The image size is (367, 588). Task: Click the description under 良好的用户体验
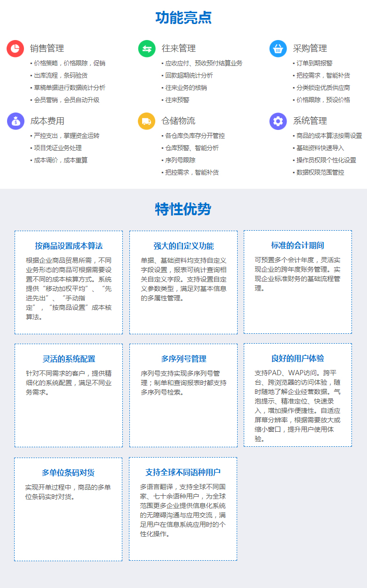(298, 406)
